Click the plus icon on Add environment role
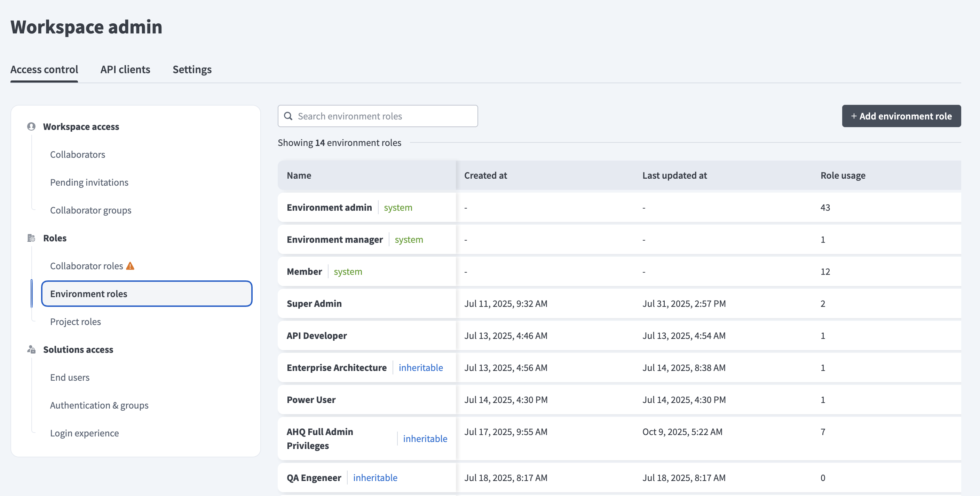Image resolution: width=980 pixels, height=496 pixels. [x=854, y=116]
